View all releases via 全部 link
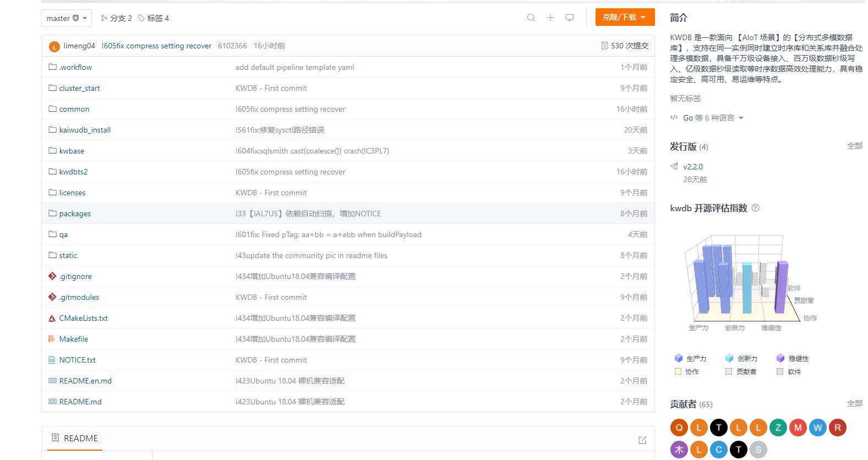The height and width of the screenshot is (460, 868). coord(855,146)
